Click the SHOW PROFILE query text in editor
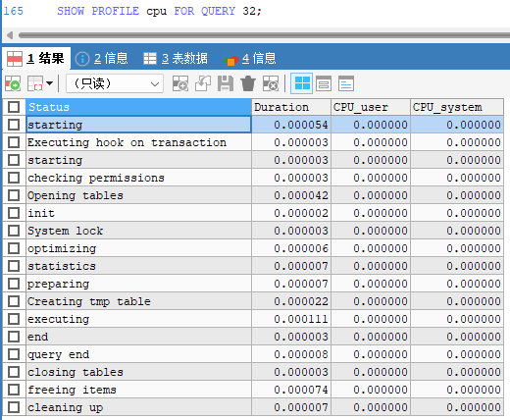Image resolution: width=510 pixels, height=420 pixels. (159, 11)
